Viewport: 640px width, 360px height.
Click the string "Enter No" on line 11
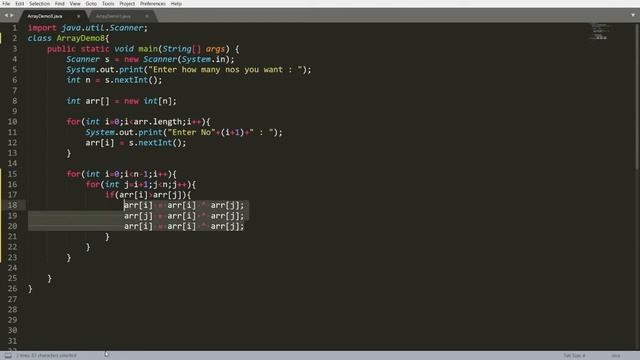[x=191, y=132]
